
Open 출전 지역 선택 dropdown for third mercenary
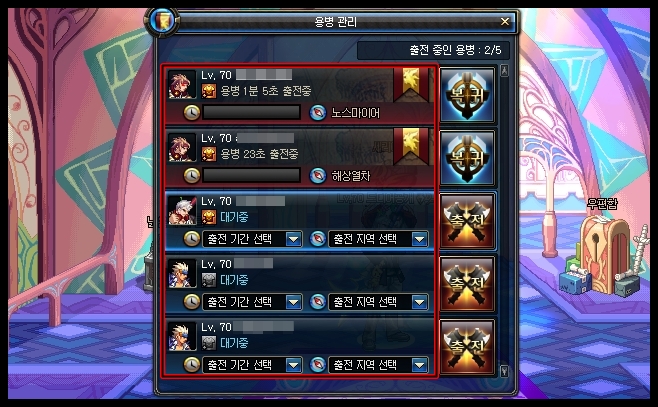378,239
